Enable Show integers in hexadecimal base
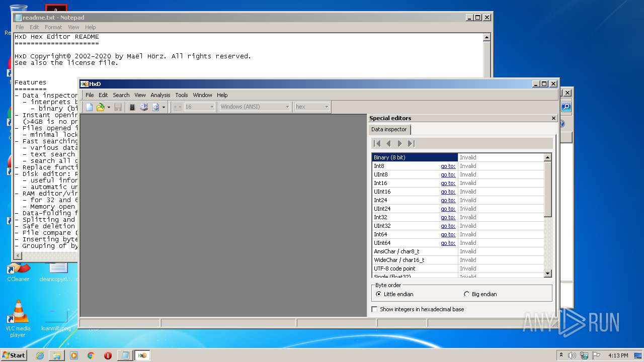Viewport: 644px width, 362px height. point(418,309)
